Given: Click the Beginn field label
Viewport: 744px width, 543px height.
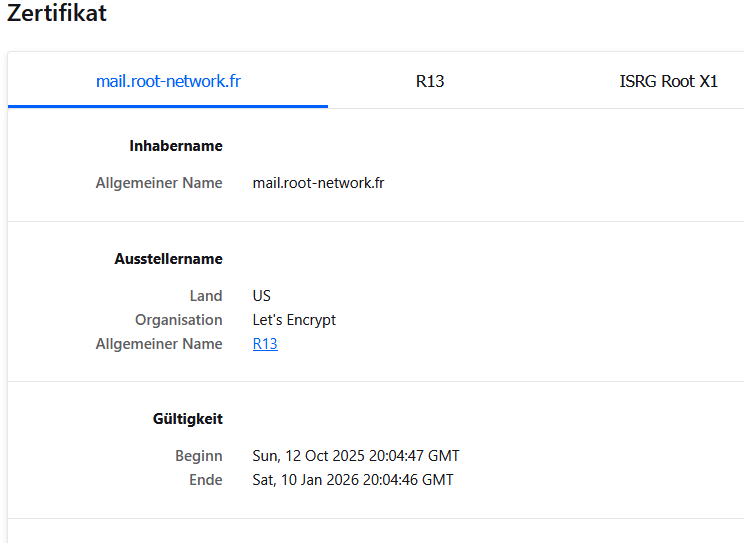Looking at the screenshot, I should pos(199,456).
